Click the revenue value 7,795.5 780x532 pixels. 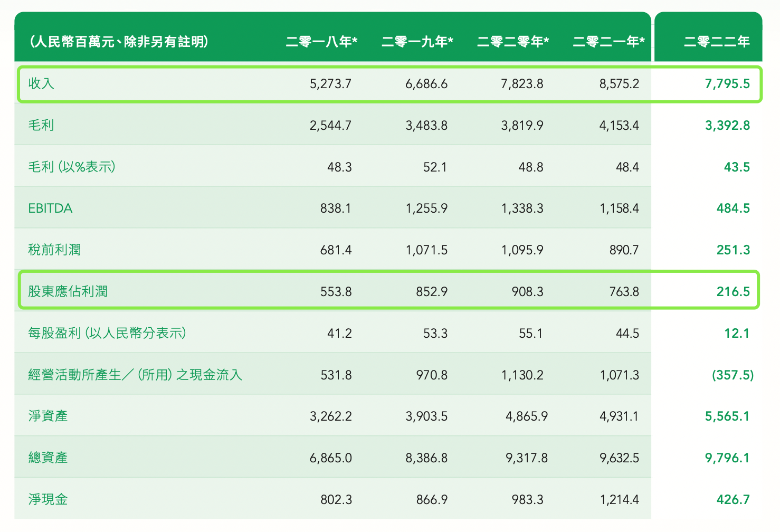point(727,84)
